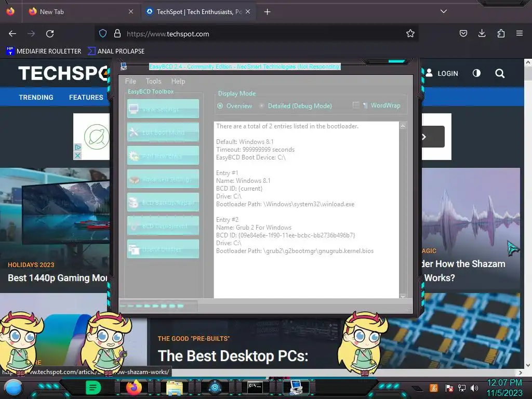Screen dimensions: 532x399
Task: Open volume control in system tray
Action: pos(474,388)
